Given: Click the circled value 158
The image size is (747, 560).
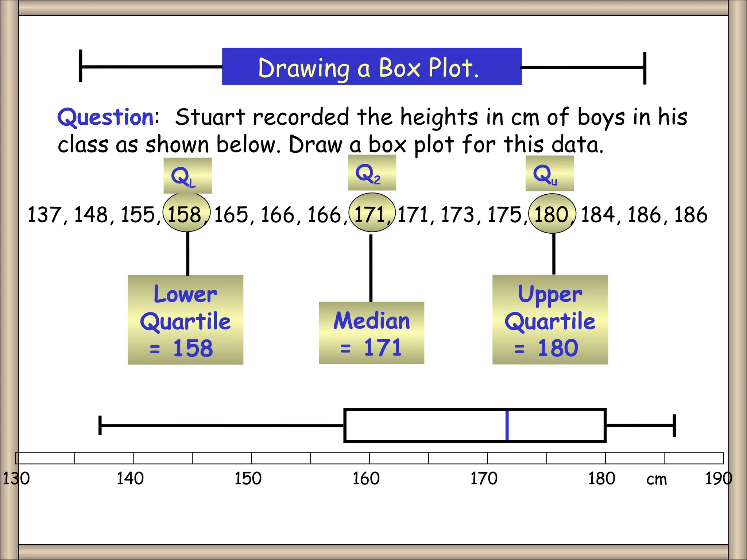Looking at the screenshot, I should (186, 213).
